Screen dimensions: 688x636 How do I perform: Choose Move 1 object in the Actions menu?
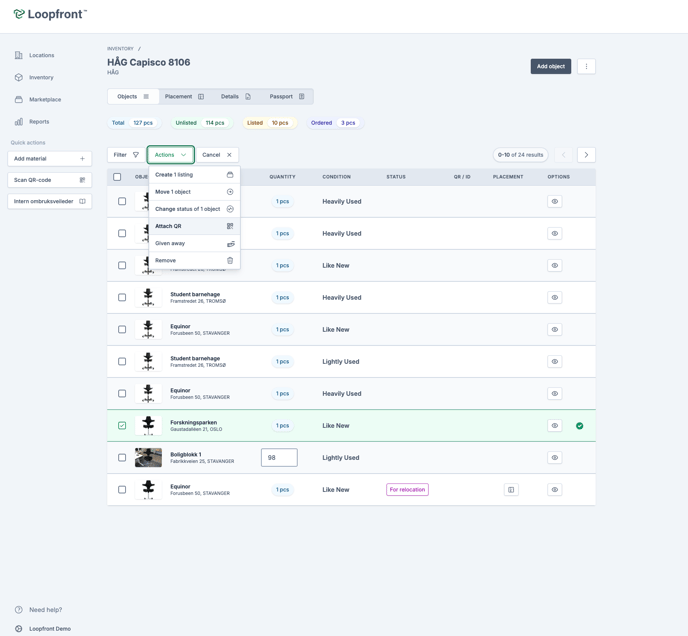pyautogui.click(x=194, y=192)
